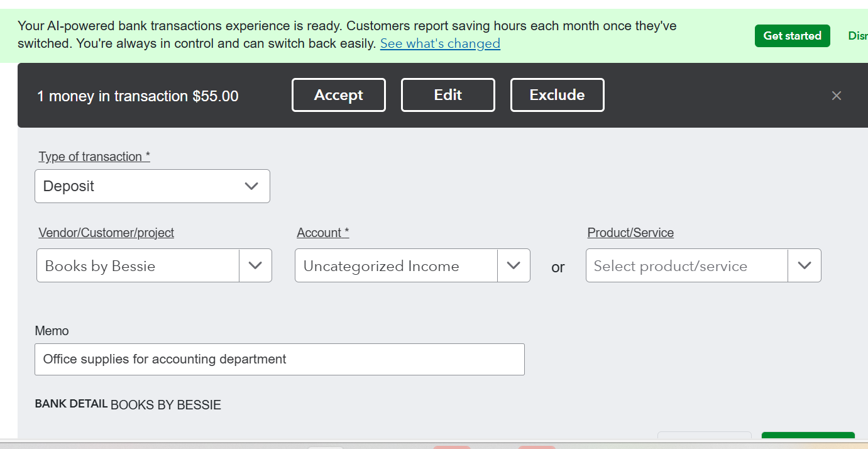Close the transaction panel with the X
The width and height of the screenshot is (868, 449).
coord(836,96)
